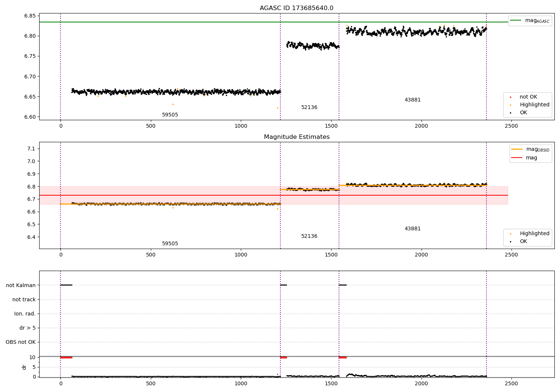The height and width of the screenshot is (392, 560).
Task: Click the 6.85 tick label in top plot
Action: click(x=30, y=16)
